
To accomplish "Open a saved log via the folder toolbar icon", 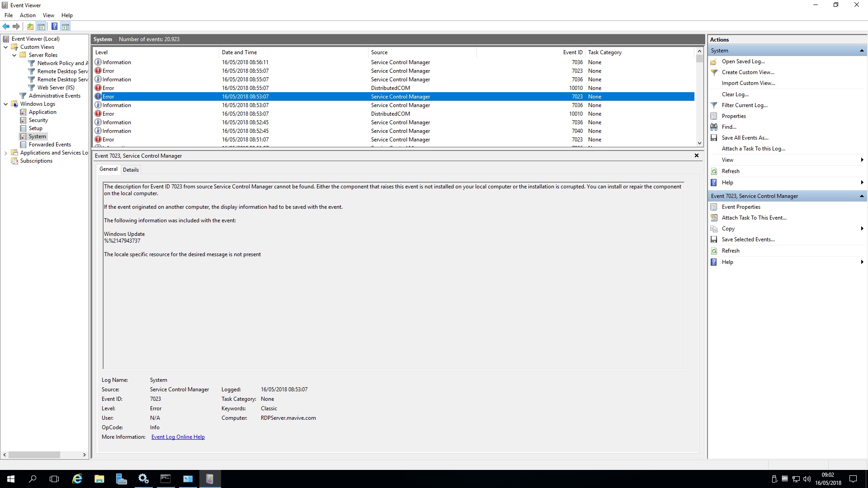I will coord(30,26).
